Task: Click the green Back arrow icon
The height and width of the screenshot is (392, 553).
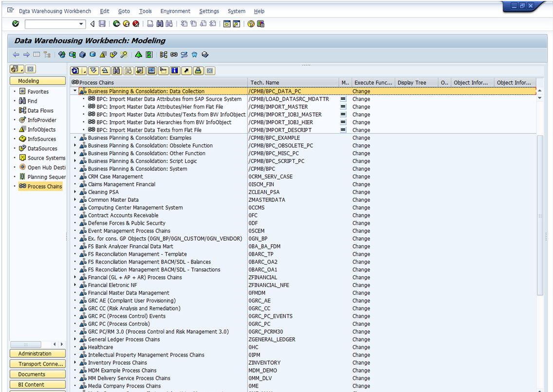Action: [x=116, y=24]
